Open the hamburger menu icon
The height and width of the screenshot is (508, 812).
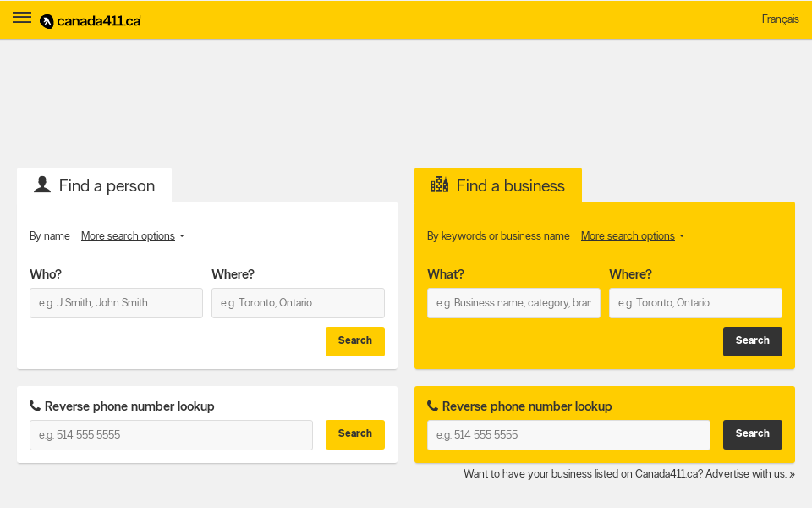click(x=22, y=18)
